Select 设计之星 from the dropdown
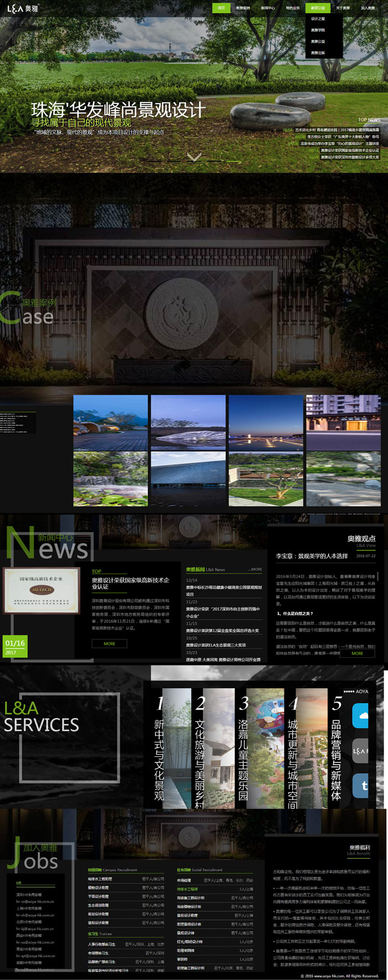 tap(318, 19)
